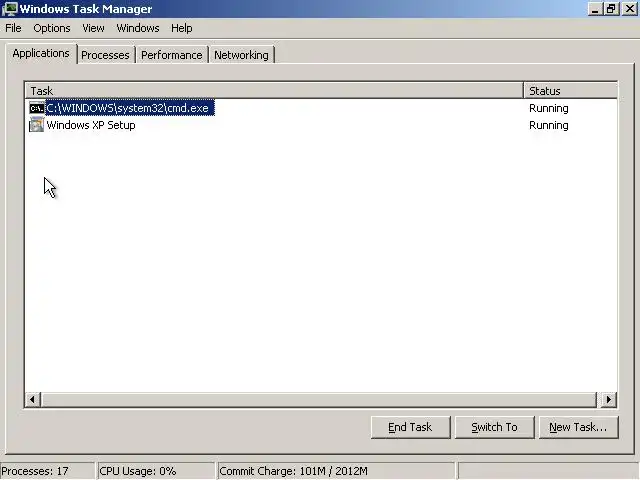Minimize the Task Manager window
The image size is (640, 480).
(x=595, y=9)
